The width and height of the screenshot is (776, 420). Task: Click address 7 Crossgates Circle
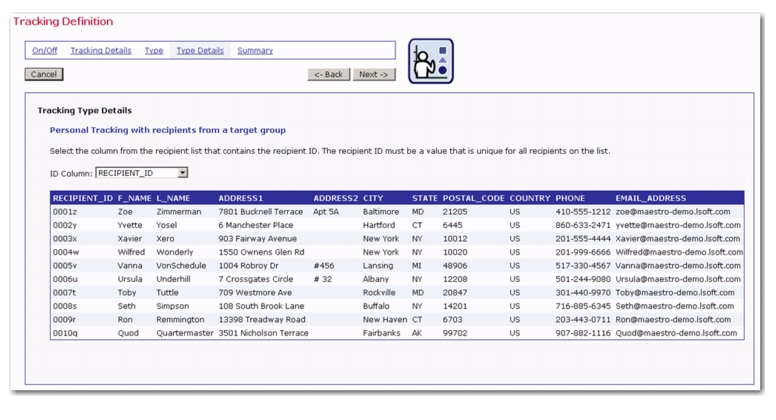point(256,279)
